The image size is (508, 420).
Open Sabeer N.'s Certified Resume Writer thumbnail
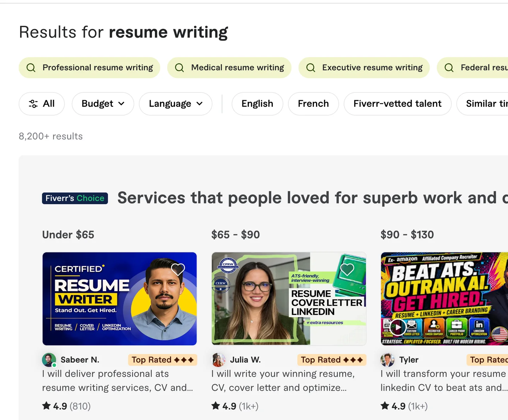(120, 299)
